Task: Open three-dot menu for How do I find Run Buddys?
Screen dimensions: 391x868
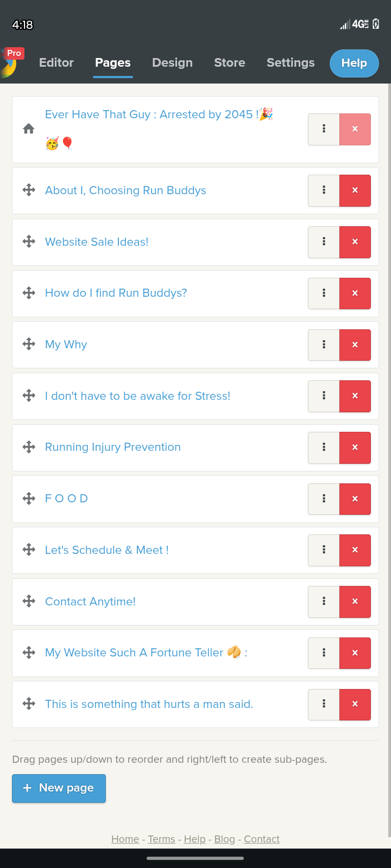Action: 324,293
